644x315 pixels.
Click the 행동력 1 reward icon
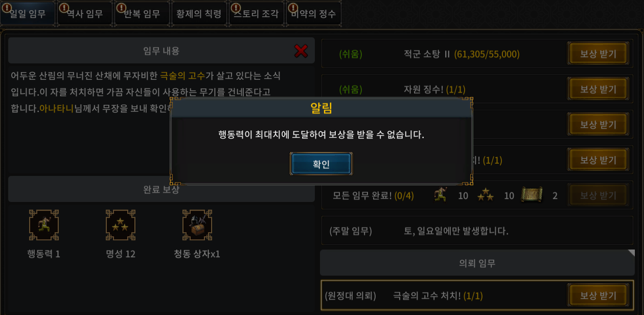[x=44, y=225]
